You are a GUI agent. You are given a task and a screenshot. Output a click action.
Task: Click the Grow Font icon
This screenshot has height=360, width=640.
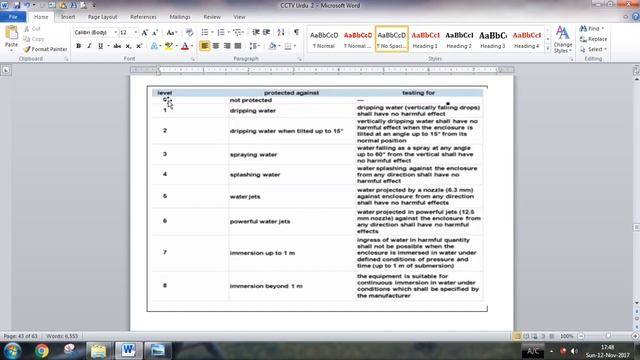pos(144,32)
